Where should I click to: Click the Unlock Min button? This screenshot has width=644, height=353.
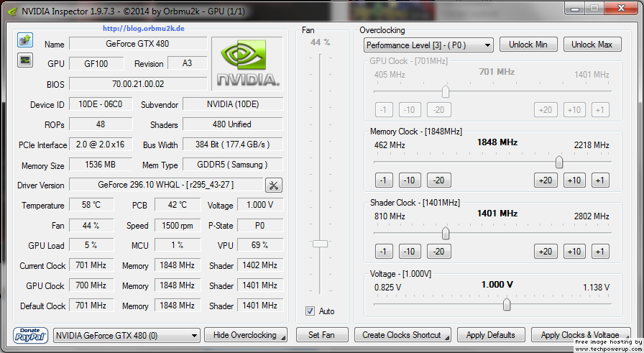click(x=528, y=45)
